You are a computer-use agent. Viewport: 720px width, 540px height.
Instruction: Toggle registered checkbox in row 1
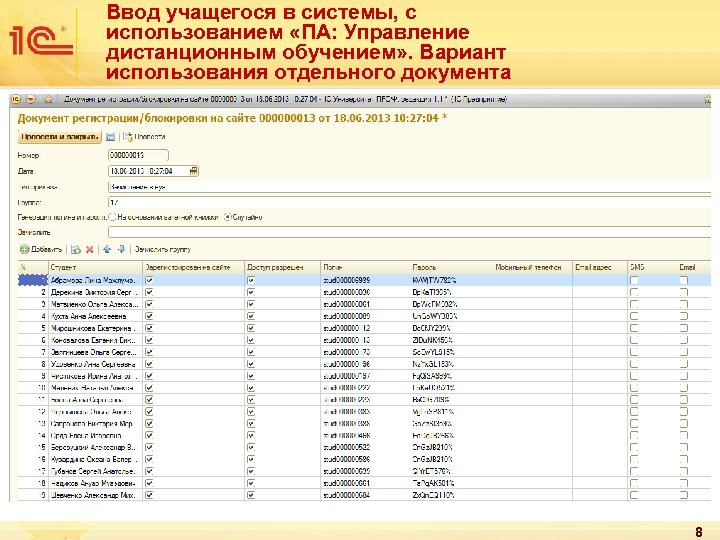click(149, 280)
